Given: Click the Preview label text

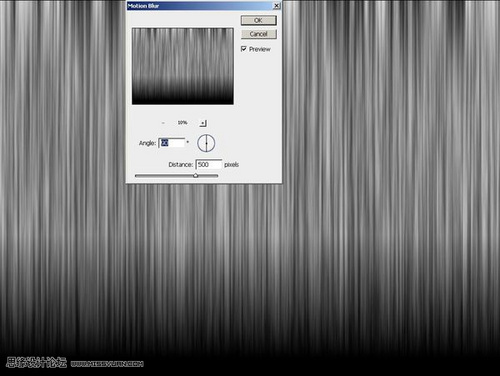Looking at the screenshot, I should [260, 49].
